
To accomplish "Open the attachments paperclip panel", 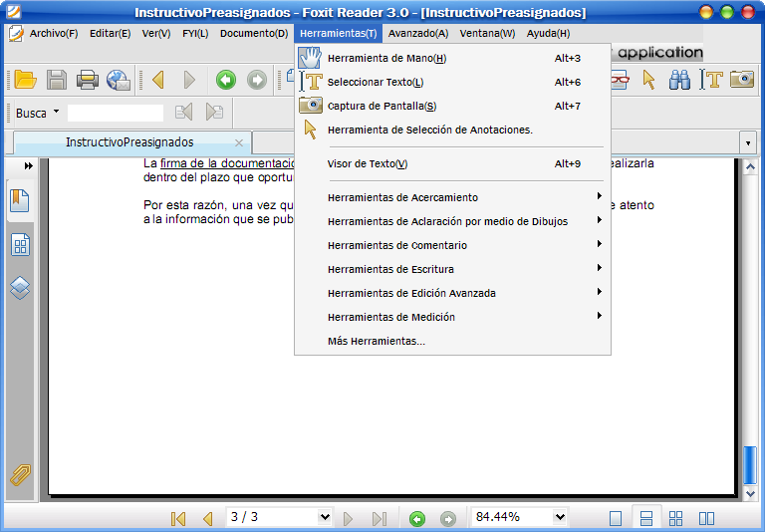I will (20, 475).
